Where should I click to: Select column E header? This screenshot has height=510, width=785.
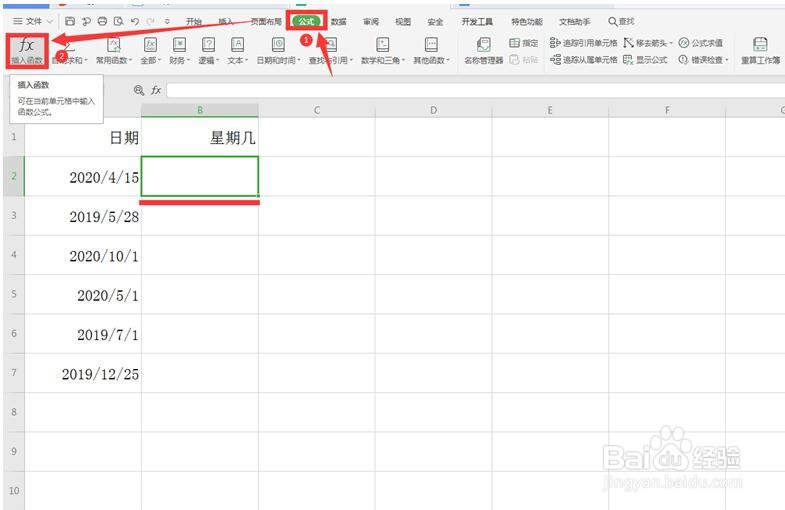[x=550, y=110]
